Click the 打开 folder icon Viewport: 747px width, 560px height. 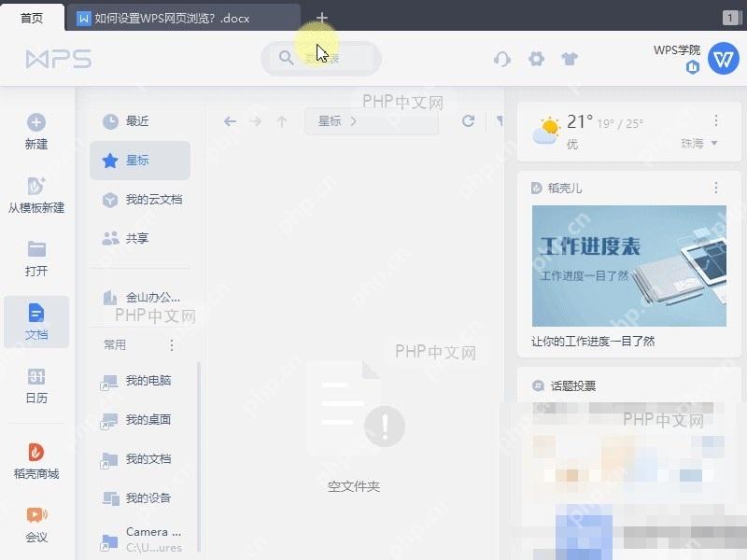[x=36, y=249]
